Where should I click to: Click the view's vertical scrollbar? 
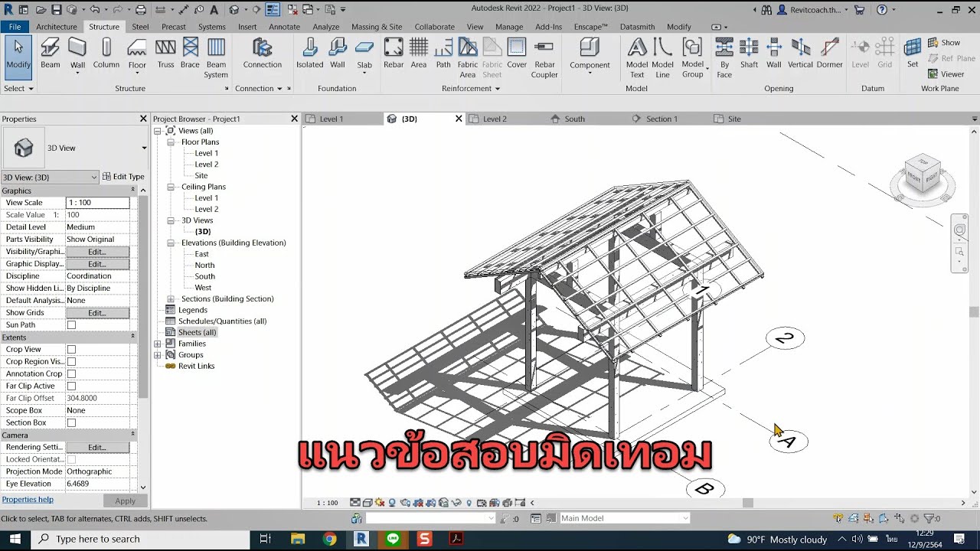[974, 311]
